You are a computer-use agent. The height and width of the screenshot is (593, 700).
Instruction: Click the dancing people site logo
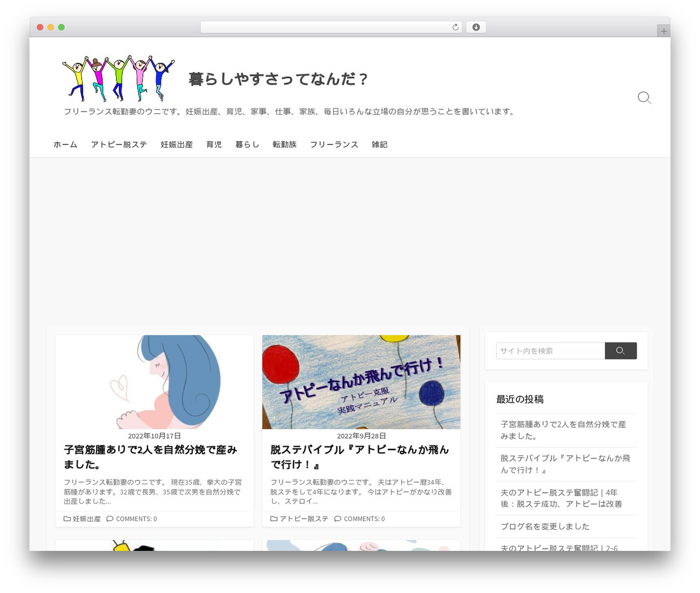[118, 78]
